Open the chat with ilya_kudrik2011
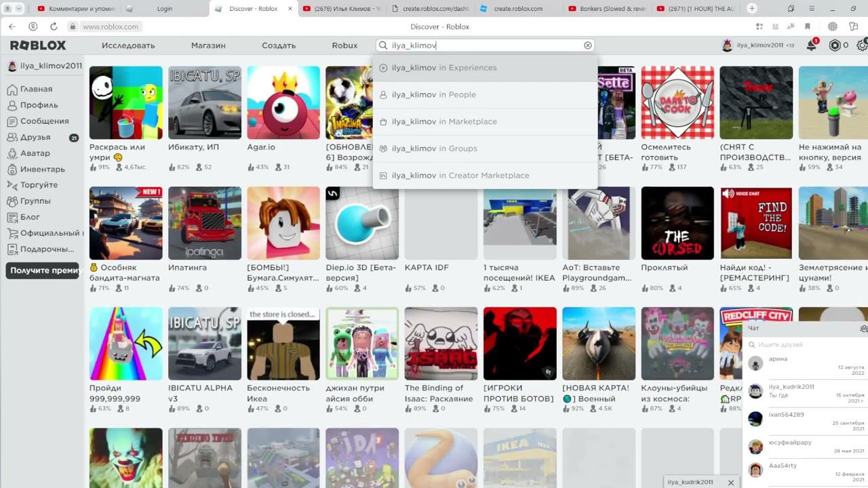 805,394
